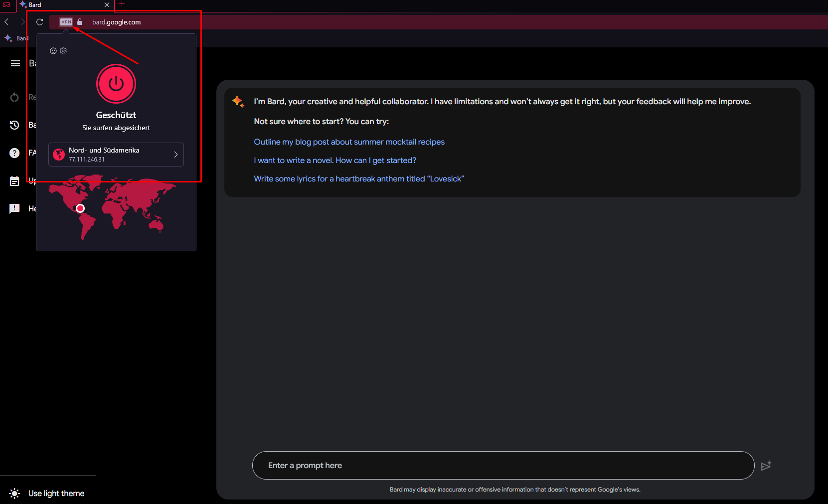828x504 pixels.
Task: Click the send prompt arrow icon
Action: pyautogui.click(x=766, y=466)
